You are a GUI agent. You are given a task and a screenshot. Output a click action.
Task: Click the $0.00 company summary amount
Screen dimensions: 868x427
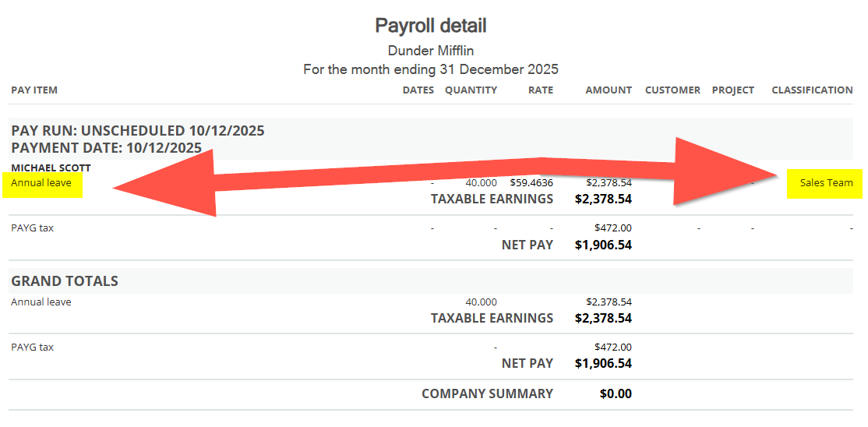coord(616,393)
